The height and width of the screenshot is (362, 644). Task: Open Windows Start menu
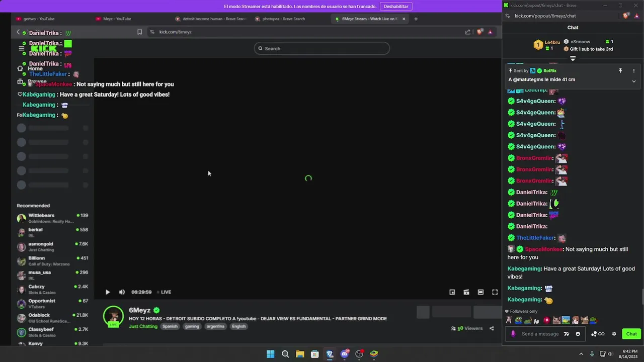pyautogui.click(x=271, y=354)
